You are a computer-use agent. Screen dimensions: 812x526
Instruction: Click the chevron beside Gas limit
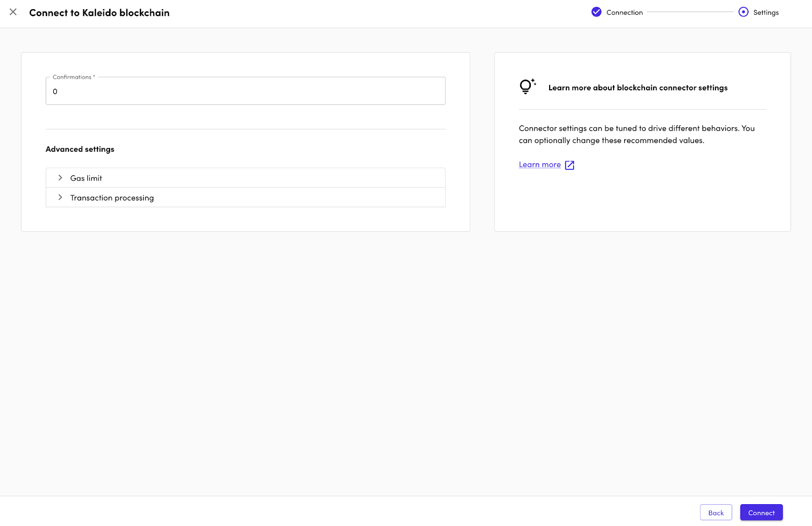pyautogui.click(x=60, y=178)
